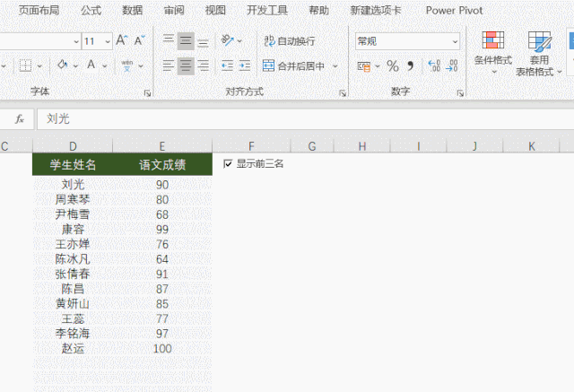The height and width of the screenshot is (392, 574).
Task: Open the Number group dialog launcher
Action: click(x=460, y=93)
